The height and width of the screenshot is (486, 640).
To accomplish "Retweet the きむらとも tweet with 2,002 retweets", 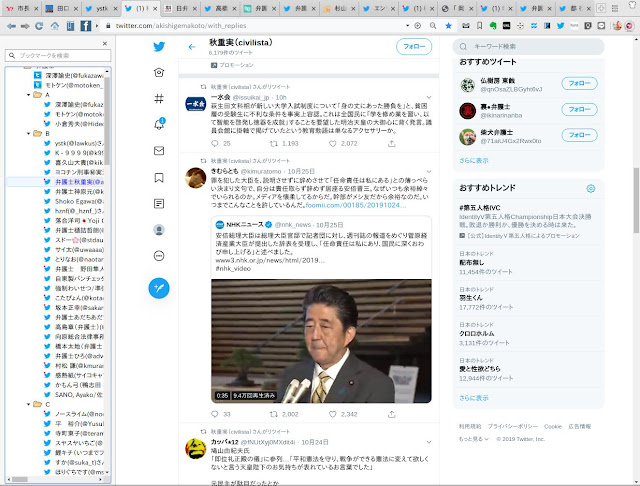I will [274, 414].
